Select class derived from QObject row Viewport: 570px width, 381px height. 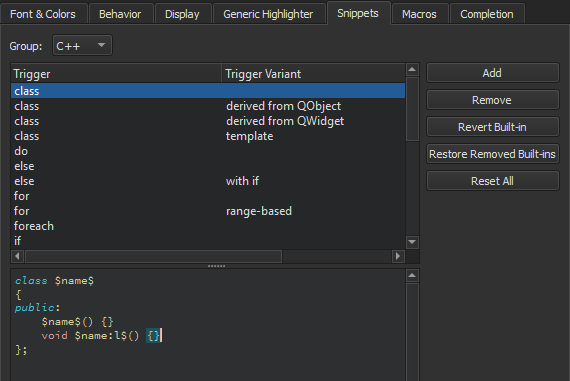click(208, 106)
